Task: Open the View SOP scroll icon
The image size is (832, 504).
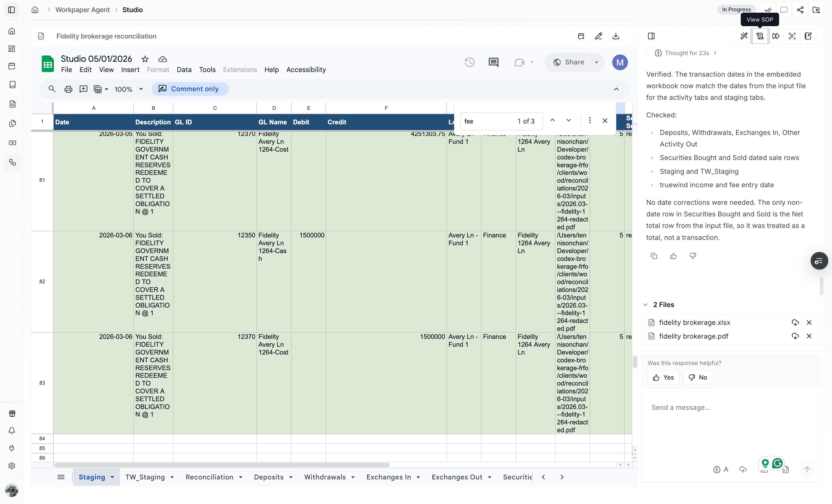Action: tap(760, 36)
